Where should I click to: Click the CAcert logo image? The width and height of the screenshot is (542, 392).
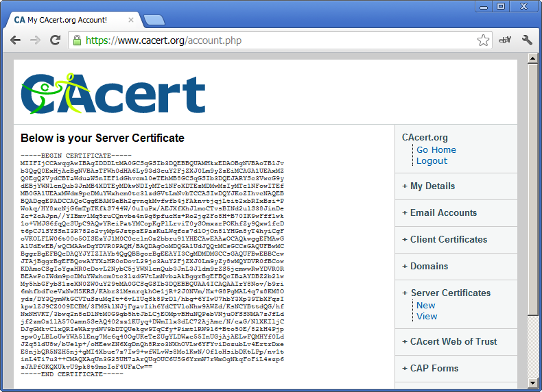113,93
